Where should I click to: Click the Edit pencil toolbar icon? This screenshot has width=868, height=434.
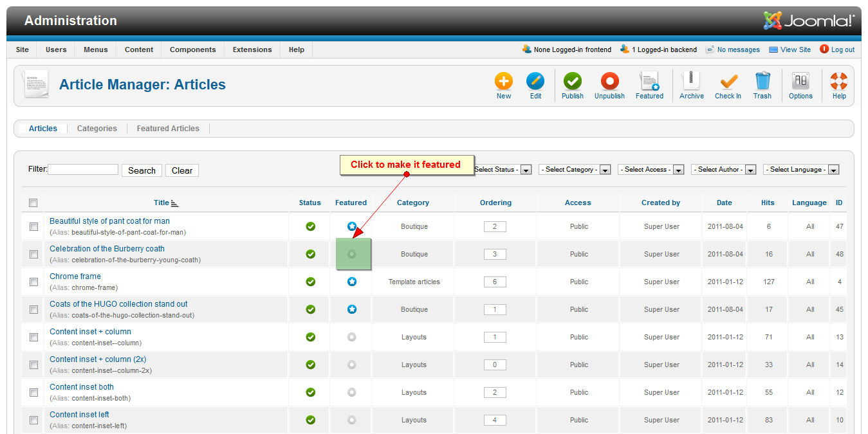(535, 81)
